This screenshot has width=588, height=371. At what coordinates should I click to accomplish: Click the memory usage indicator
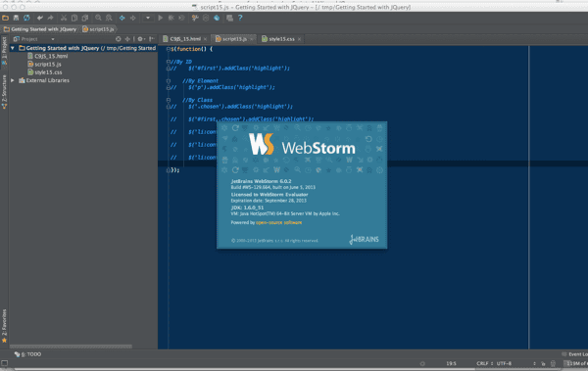pos(576,363)
